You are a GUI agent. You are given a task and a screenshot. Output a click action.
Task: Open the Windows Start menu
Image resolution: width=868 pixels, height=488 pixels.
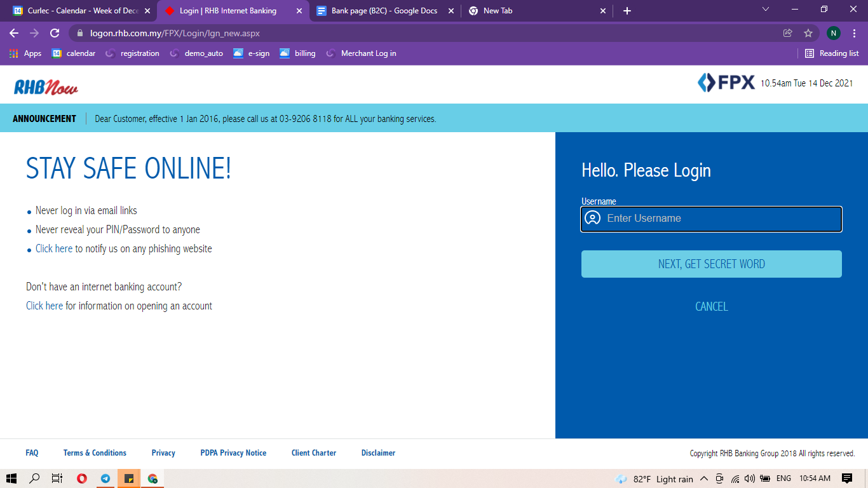tap(11, 478)
